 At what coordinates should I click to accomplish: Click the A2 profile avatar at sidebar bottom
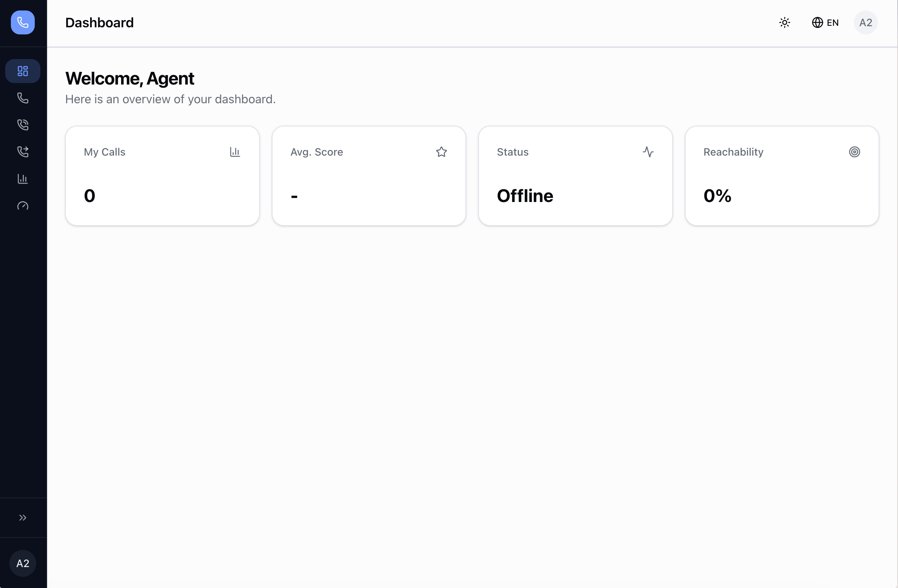23,563
